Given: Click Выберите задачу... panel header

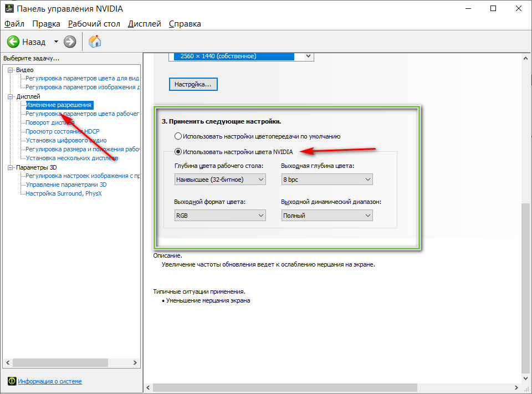Looking at the screenshot, I should coord(31,58).
